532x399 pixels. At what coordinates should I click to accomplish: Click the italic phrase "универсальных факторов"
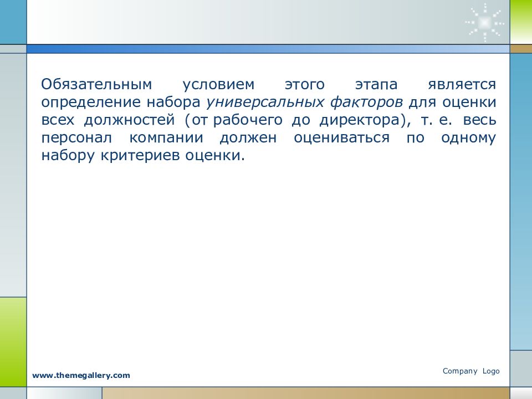(x=304, y=102)
